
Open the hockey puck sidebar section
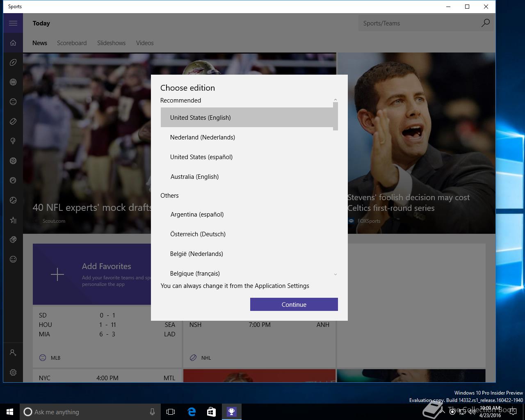click(13, 121)
